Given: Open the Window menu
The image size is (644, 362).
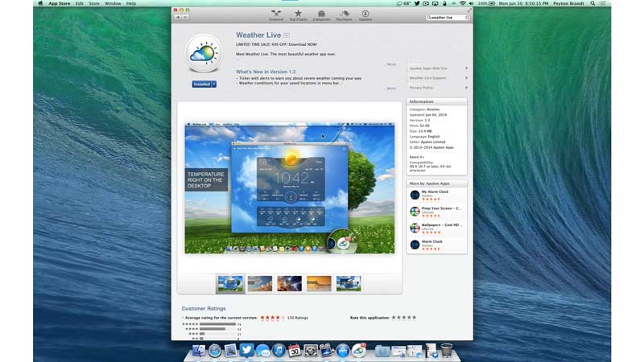Looking at the screenshot, I should 113,3.
